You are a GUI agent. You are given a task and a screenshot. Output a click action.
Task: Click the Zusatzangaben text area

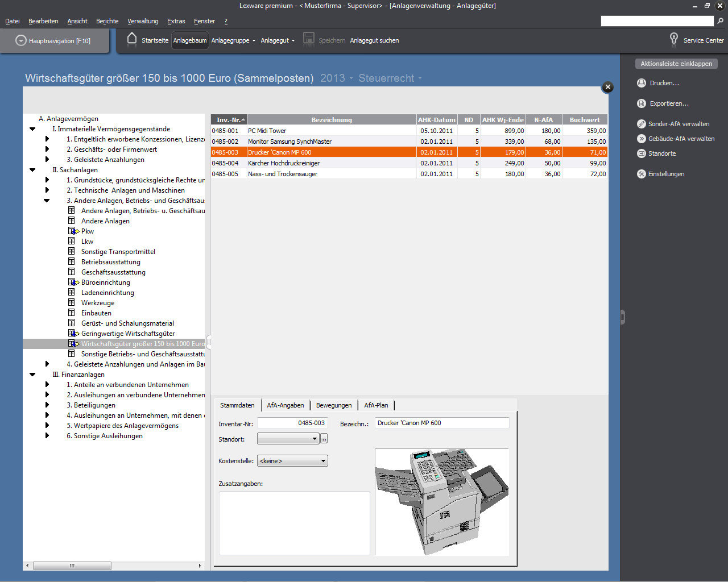point(294,523)
